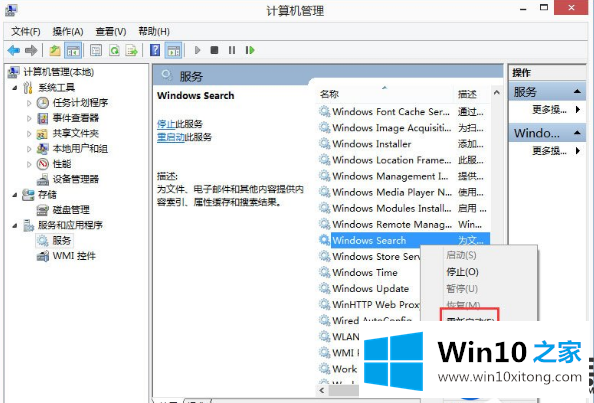
Task: Click the Stop Service square icon
Action: [x=214, y=50]
